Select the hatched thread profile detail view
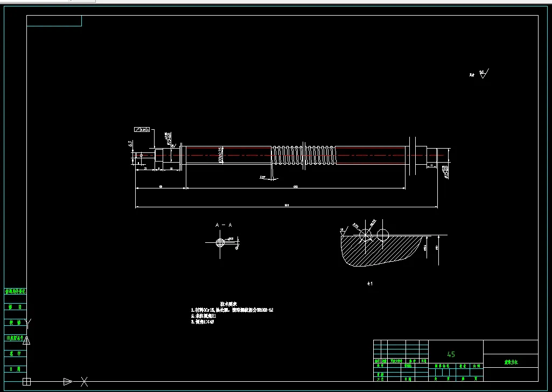 382,250
